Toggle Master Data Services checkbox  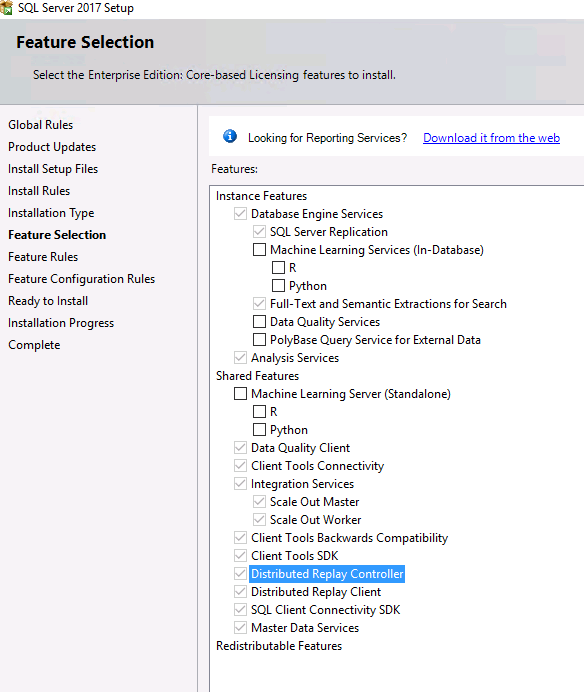click(x=240, y=628)
